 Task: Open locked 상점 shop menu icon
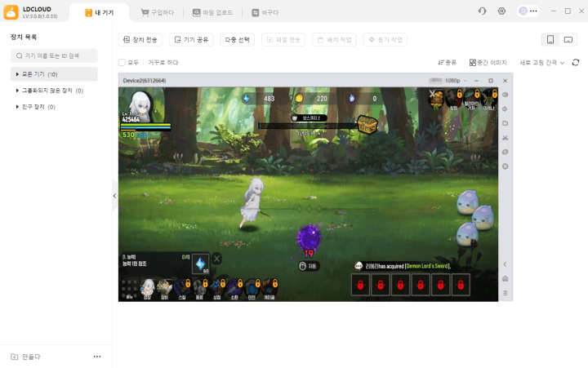[216, 289]
